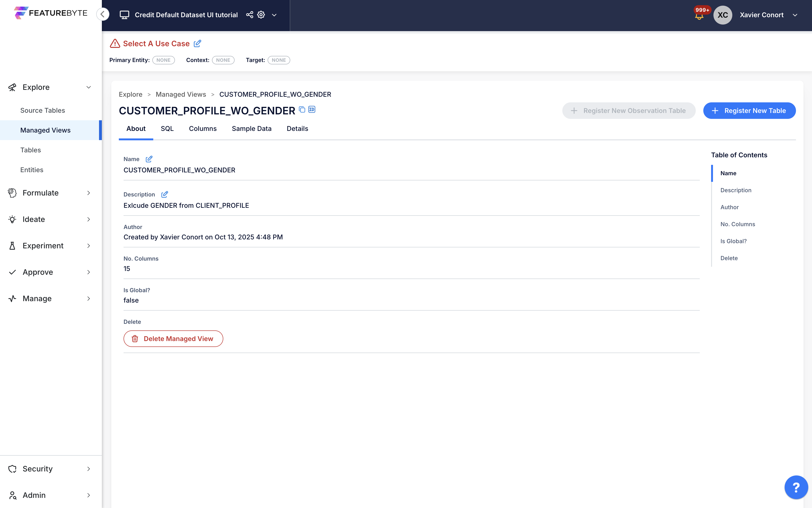
Task: Copy the view name using the copy icon
Action: point(301,109)
